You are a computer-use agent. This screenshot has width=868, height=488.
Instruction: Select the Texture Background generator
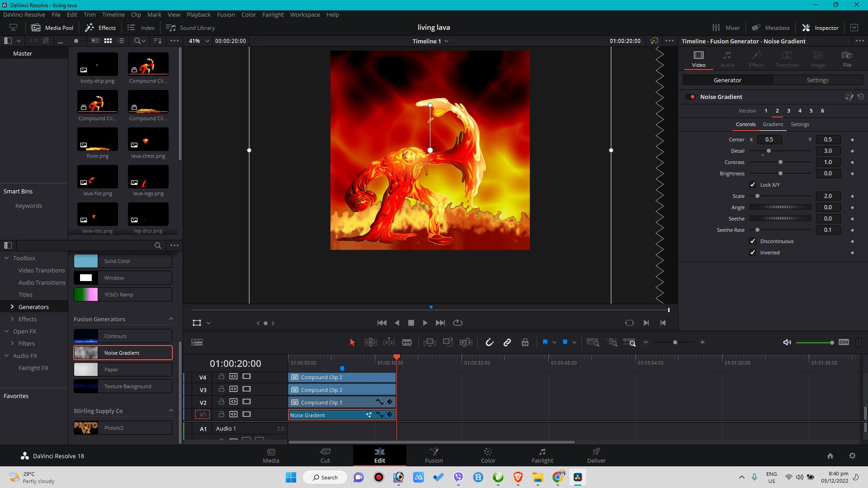click(123, 386)
